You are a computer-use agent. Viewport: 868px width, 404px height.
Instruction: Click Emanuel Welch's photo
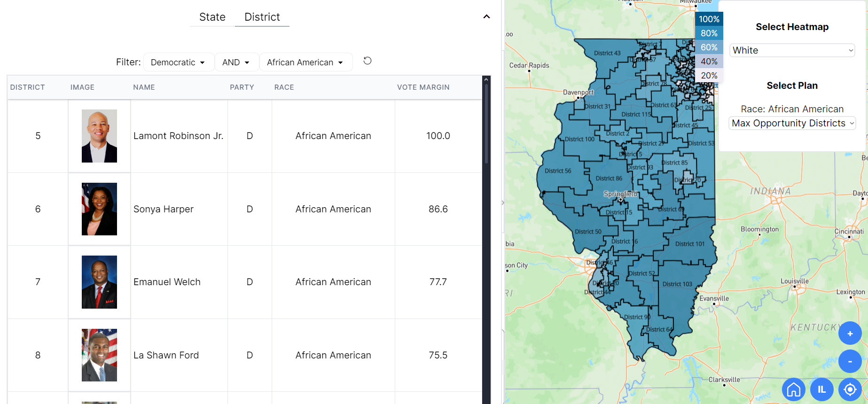(x=99, y=282)
